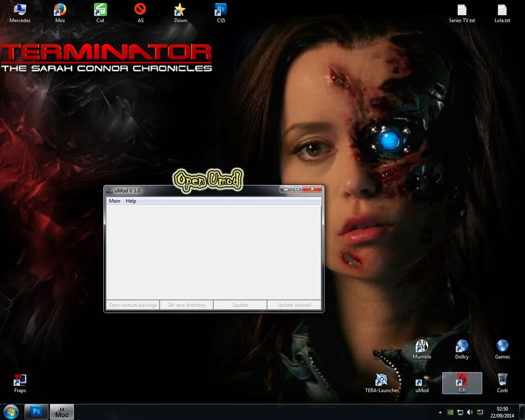Image resolution: width=525 pixels, height=420 pixels.
Task: Select the Series TV.txt file
Action: [462, 12]
